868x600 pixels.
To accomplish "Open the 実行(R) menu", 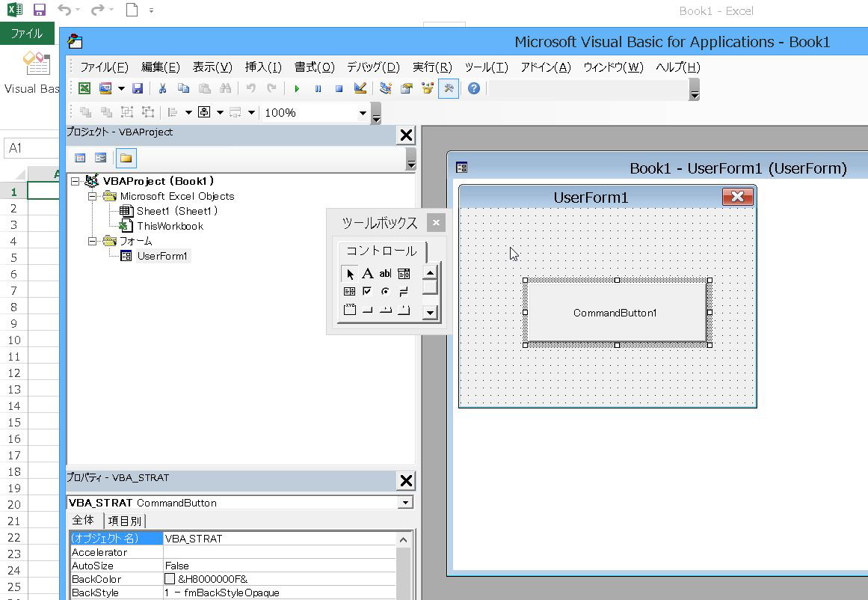I will click(432, 67).
